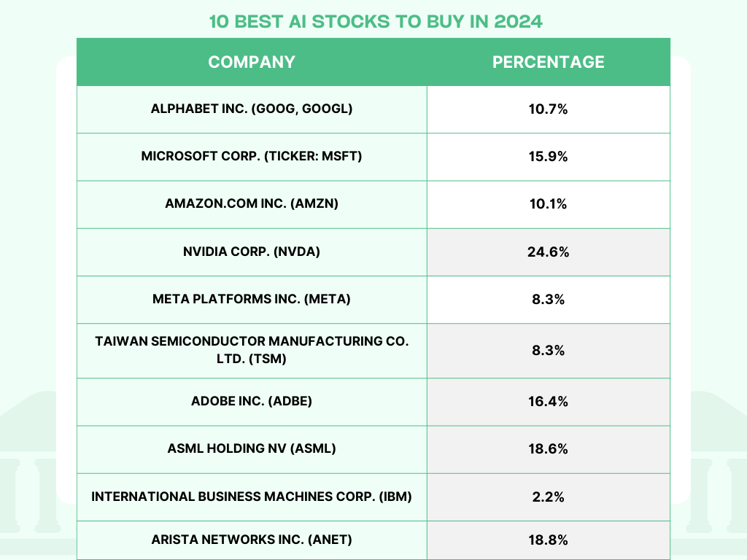
Task: Click Alphabet's 10.7% percentage value
Action: pos(549,109)
